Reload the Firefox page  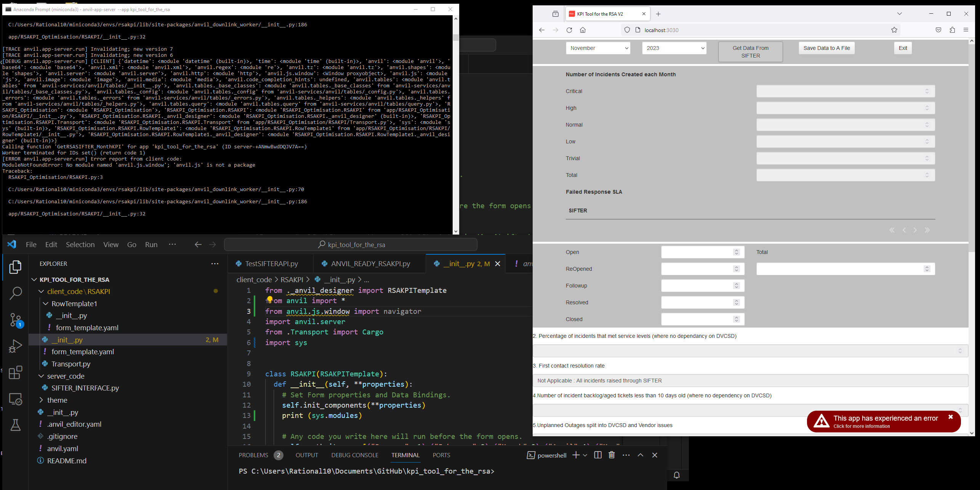click(x=569, y=30)
